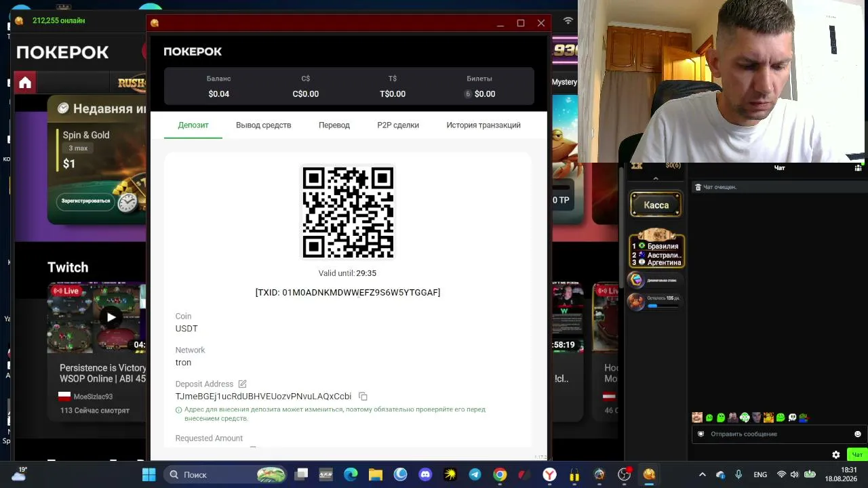Open File Explorer from the taskbar
The image size is (868, 488).
pos(376,474)
